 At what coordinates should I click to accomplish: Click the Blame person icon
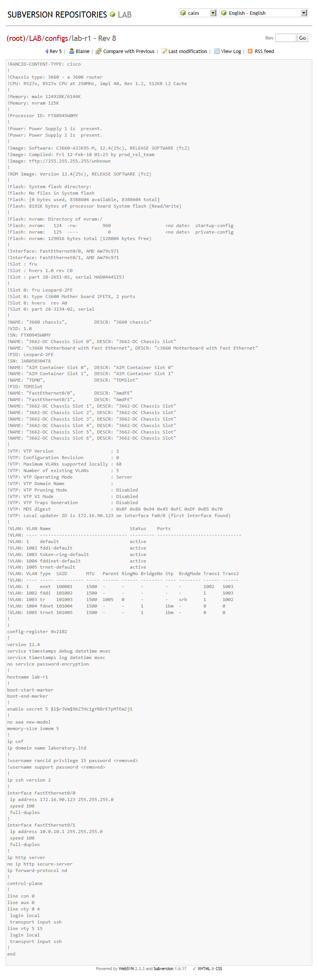[71, 51]
